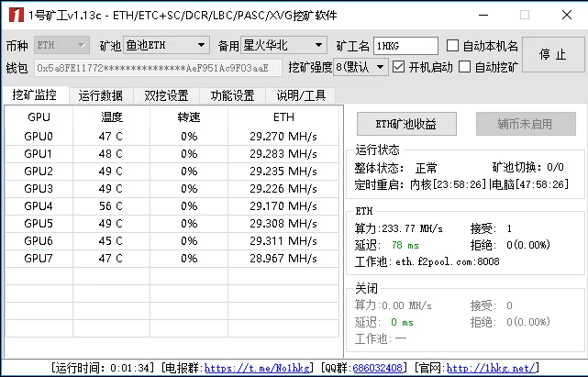Open ETH矿池收益 button

(x=406, y=124)
